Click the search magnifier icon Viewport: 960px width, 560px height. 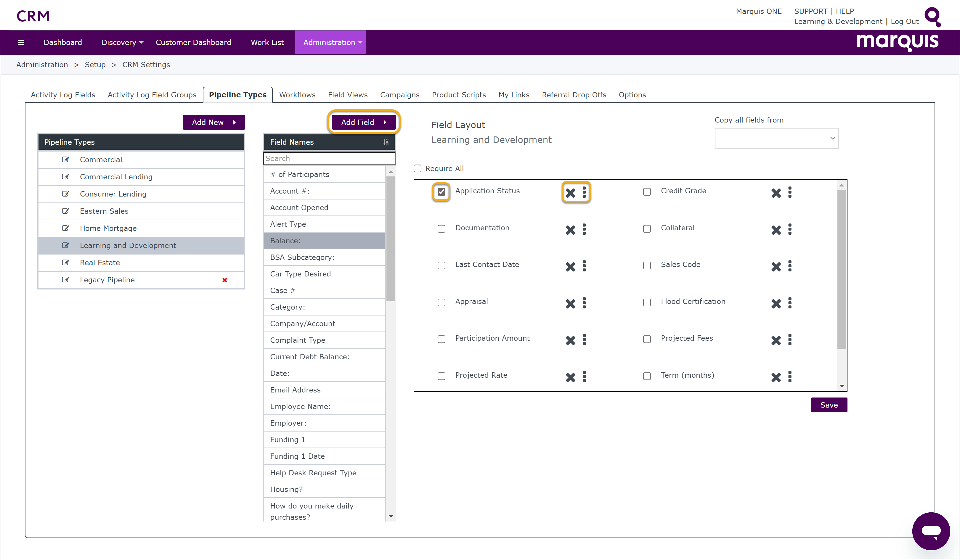click(932, 17)
